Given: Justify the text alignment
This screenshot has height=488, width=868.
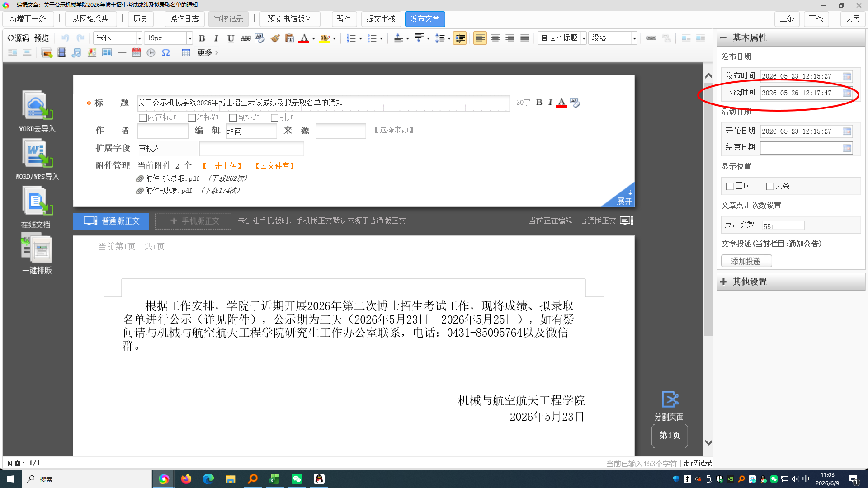Looking at the screenshot, I should tap(524, 38).
